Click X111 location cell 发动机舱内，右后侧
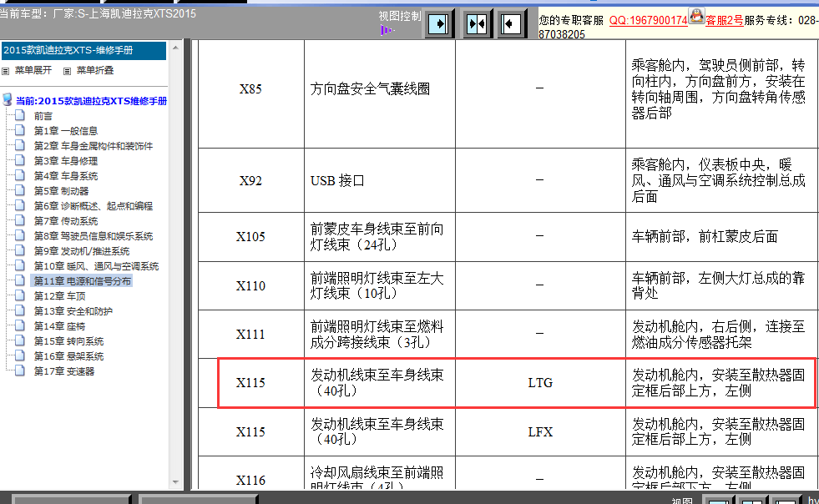The image size is (819, 504). click(722, 335)
